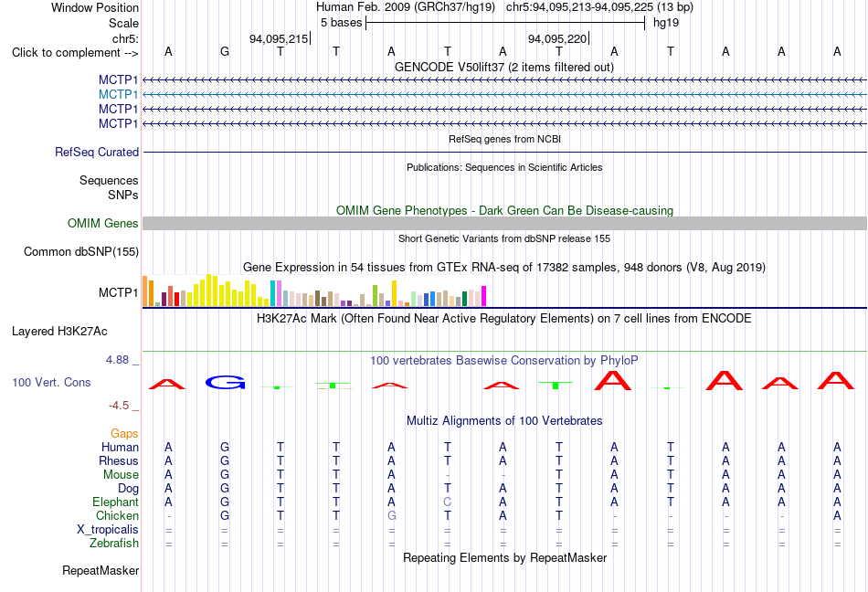This screenshot has height=592, width=868.
Task: Open the H3K27Ac Mark ENCODE track title
Action: pyautogui.click(x=503, y=318)
